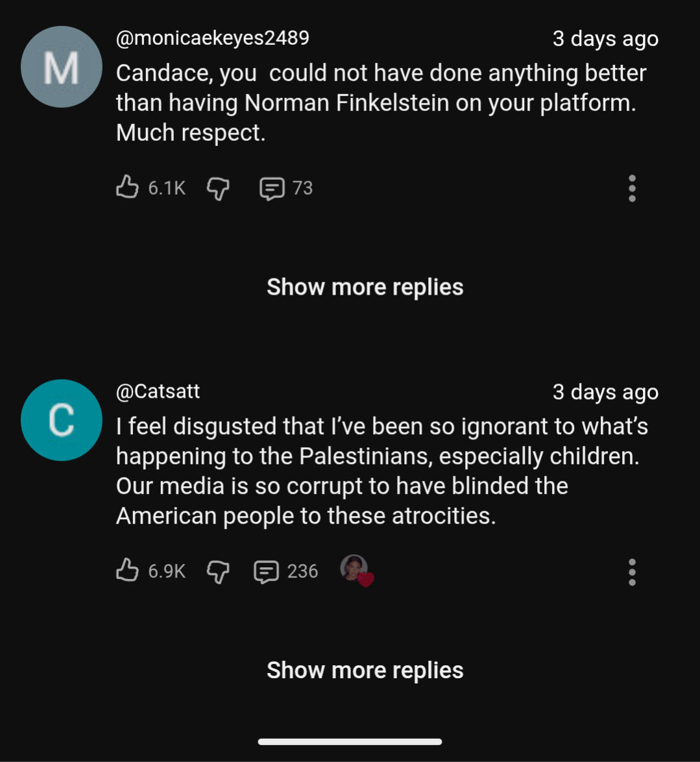This screenshot has width=700, height=762.
Task: Tap the comment text starting "Candace, you could"
Action: pyautogui.click(x=380, y=103)
